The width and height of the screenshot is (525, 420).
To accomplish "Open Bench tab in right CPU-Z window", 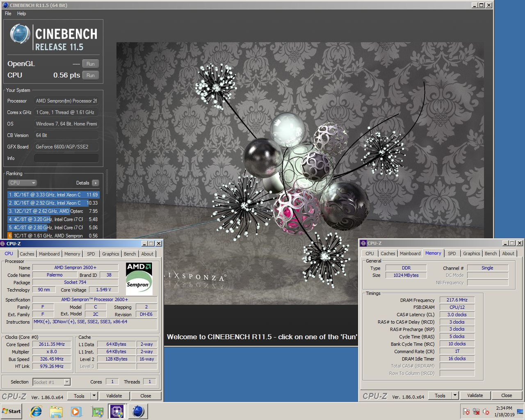I will 491,253.
